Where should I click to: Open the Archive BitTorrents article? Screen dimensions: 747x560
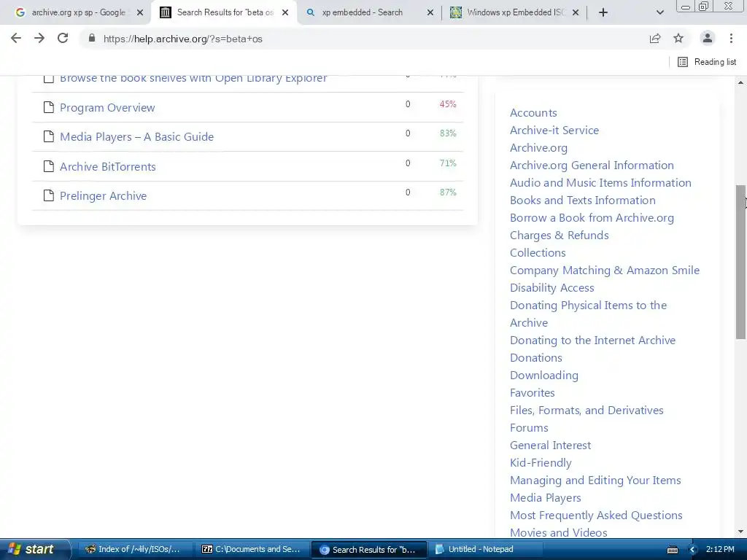coord(108,166)
